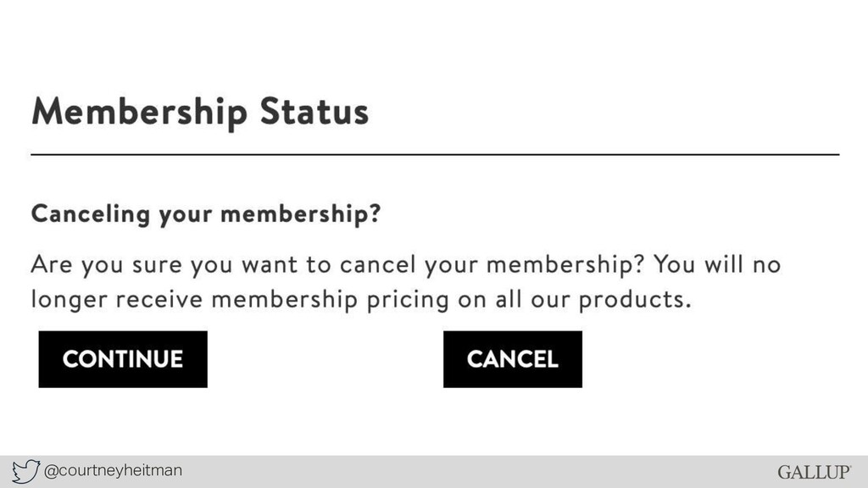Click the Twitter bird icon
The width and height of the screenshot is (868, 488).
point(26,471)
